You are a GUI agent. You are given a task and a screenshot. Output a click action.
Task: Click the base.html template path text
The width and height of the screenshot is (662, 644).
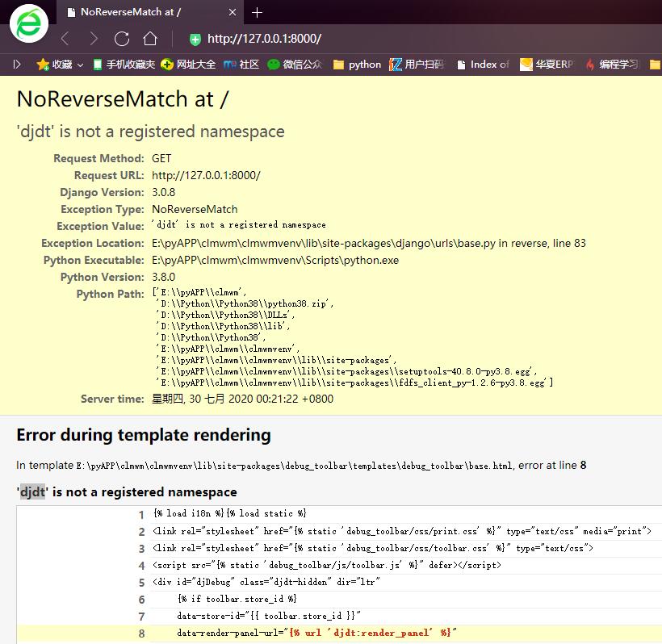(295, 466)
